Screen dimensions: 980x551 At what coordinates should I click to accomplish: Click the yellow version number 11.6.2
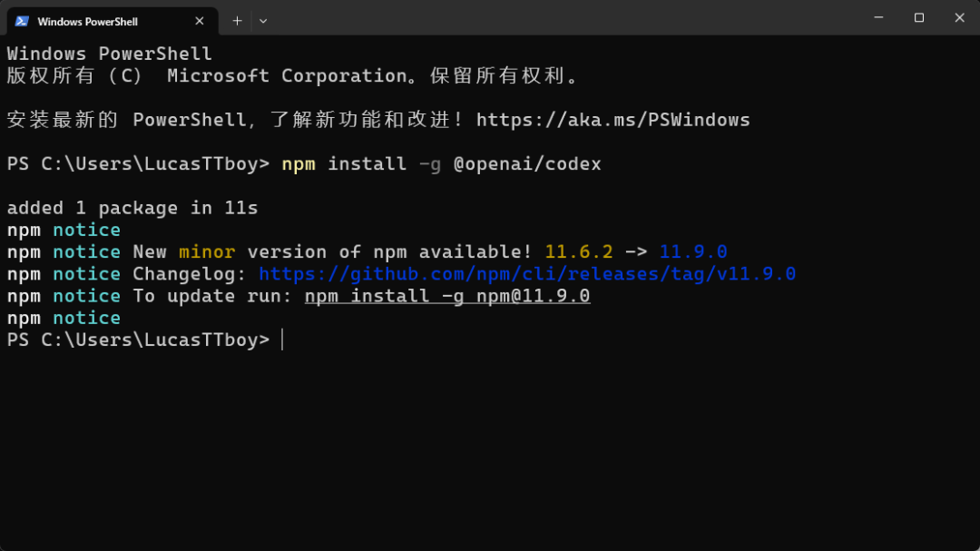[x=579, y=252]
